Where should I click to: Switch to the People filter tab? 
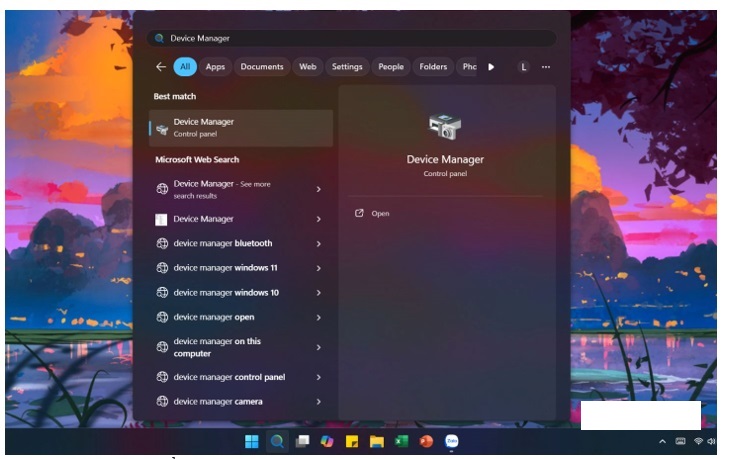pos(391,67)
